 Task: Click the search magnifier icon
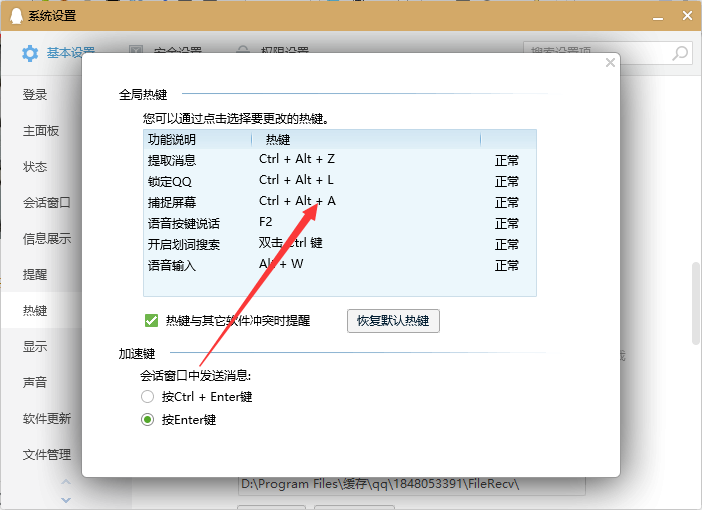click(x=680, y=53)
